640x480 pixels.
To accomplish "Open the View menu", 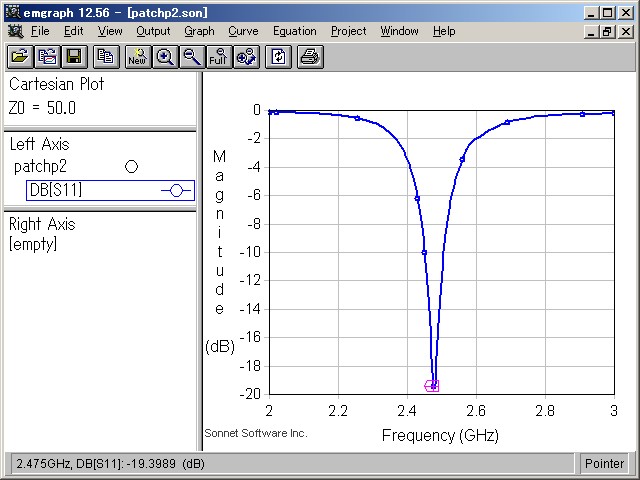I will pos(110,31).
